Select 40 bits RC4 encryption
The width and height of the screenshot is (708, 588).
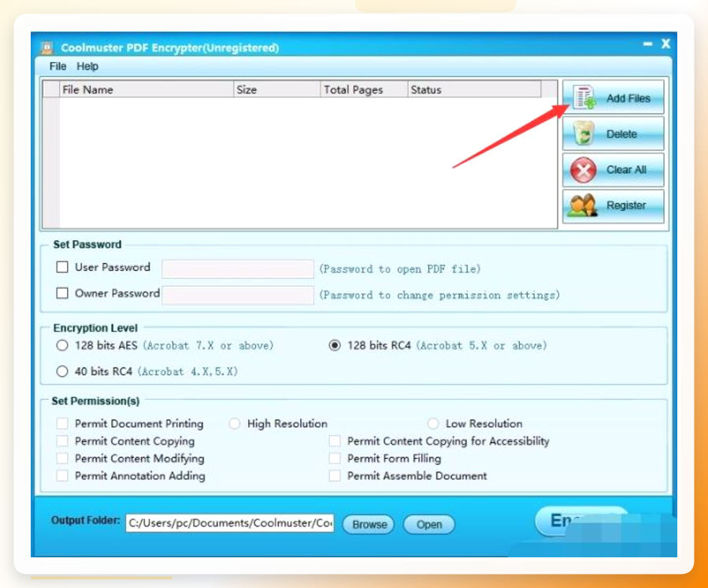pos(62,372)
